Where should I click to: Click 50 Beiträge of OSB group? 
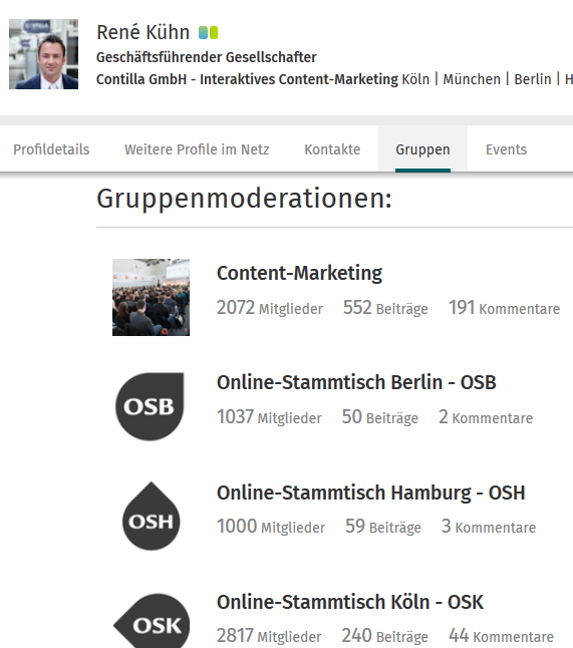tap(380, 417)
